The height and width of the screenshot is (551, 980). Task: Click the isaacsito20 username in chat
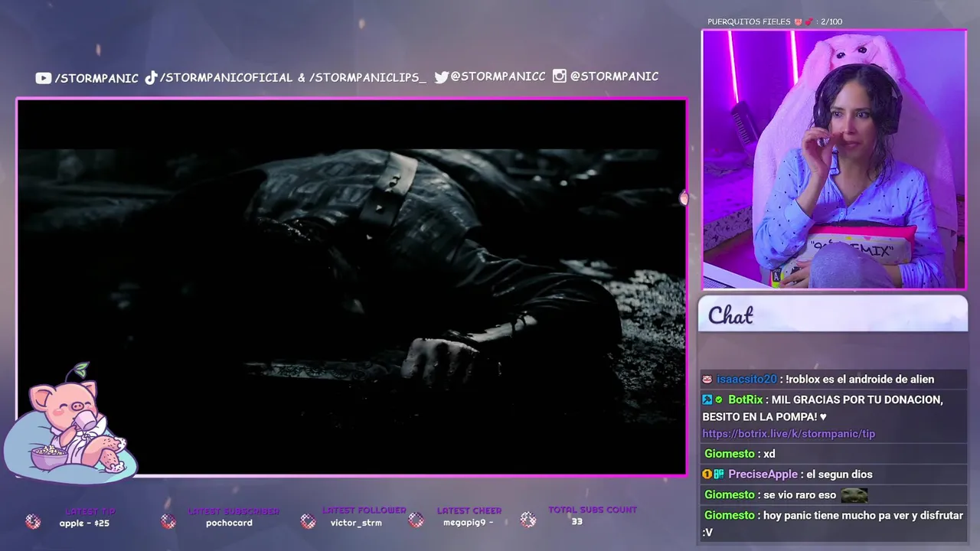pyautogui.click(x=746, y=380)
